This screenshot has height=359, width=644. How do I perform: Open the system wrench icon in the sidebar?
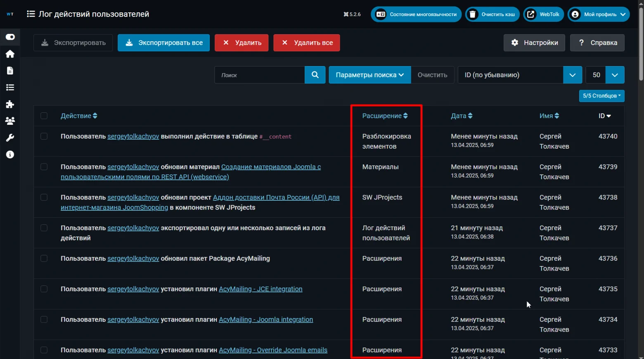pos(10,138)
